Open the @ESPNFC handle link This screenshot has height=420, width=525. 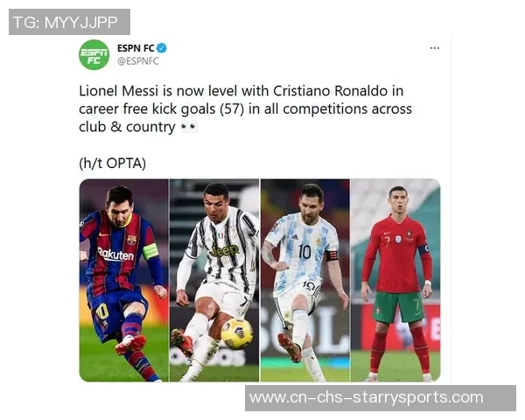pos(138,61)
